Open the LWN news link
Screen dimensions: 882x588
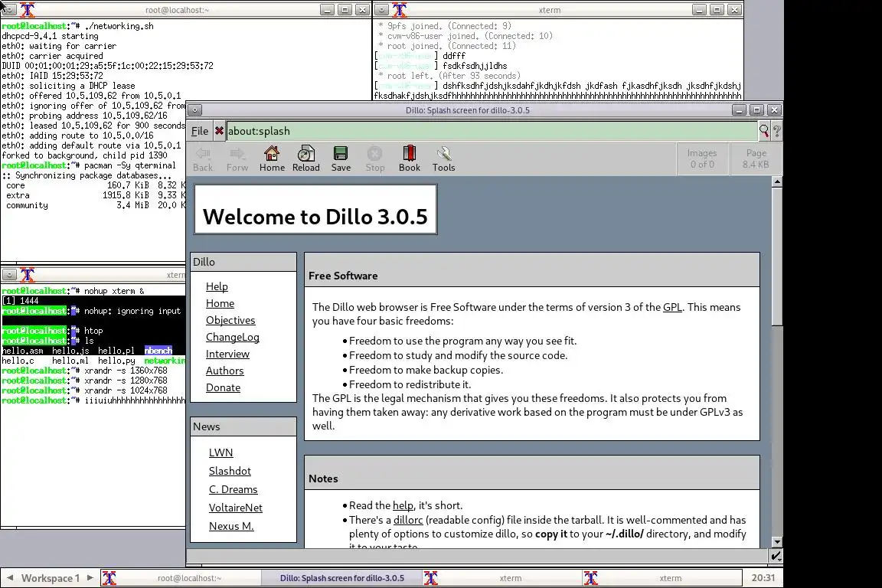[x=220, y=452]
